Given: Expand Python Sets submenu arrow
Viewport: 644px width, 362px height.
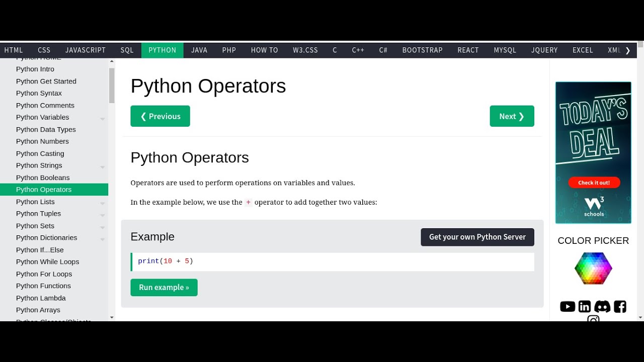Looking at the screenshot, I should [x=102, y=228].
